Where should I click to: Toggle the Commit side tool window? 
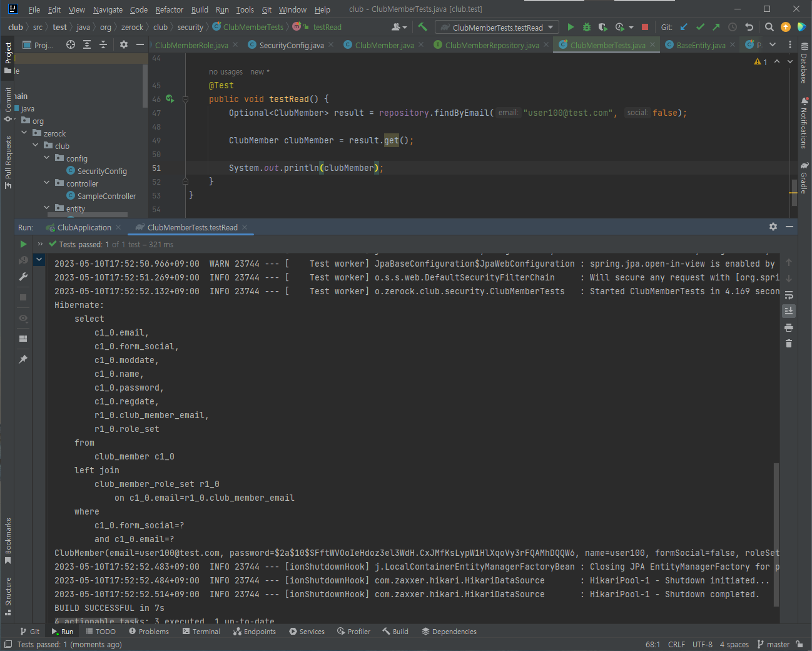pyautogui.click(x=8, y=105)
